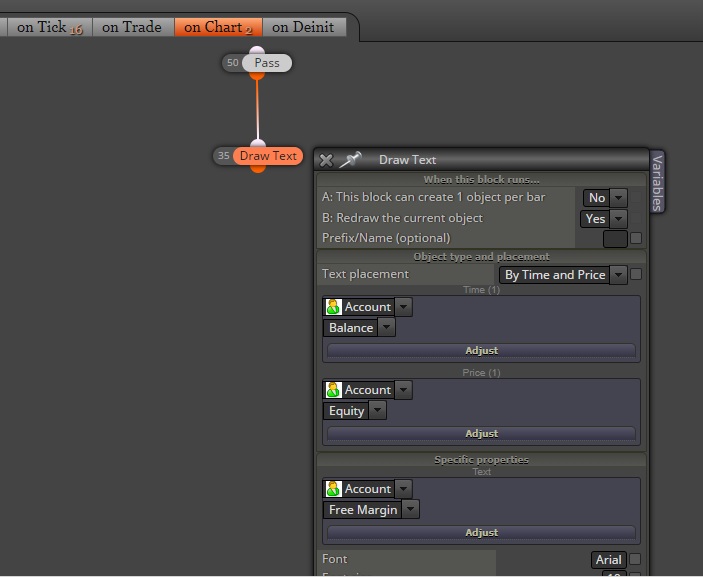Select the Pass block

(x=267, y=63)
